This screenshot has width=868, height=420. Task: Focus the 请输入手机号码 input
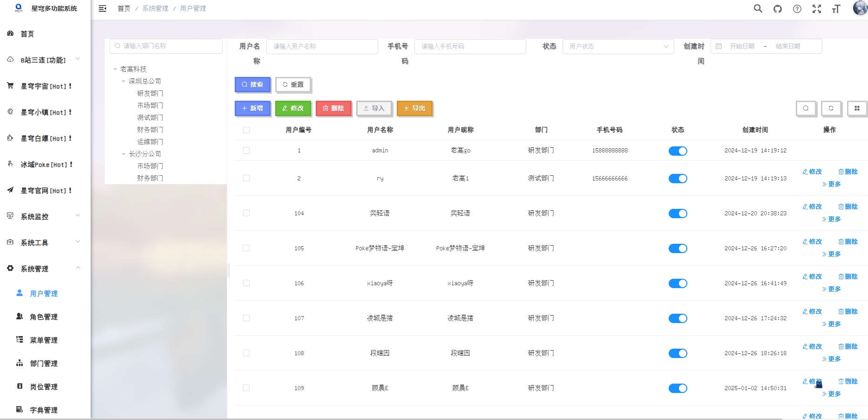470,46
